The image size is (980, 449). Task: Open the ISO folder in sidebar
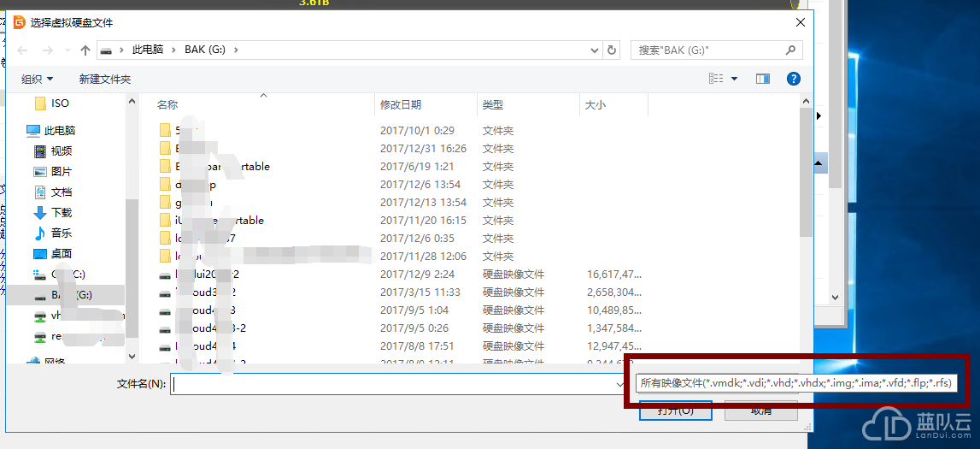60,103
